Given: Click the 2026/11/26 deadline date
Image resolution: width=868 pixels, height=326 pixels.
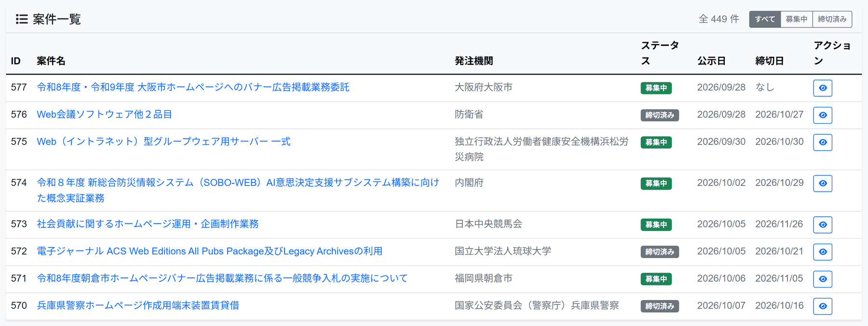Looking at the screenshot, I should point(779,224).
